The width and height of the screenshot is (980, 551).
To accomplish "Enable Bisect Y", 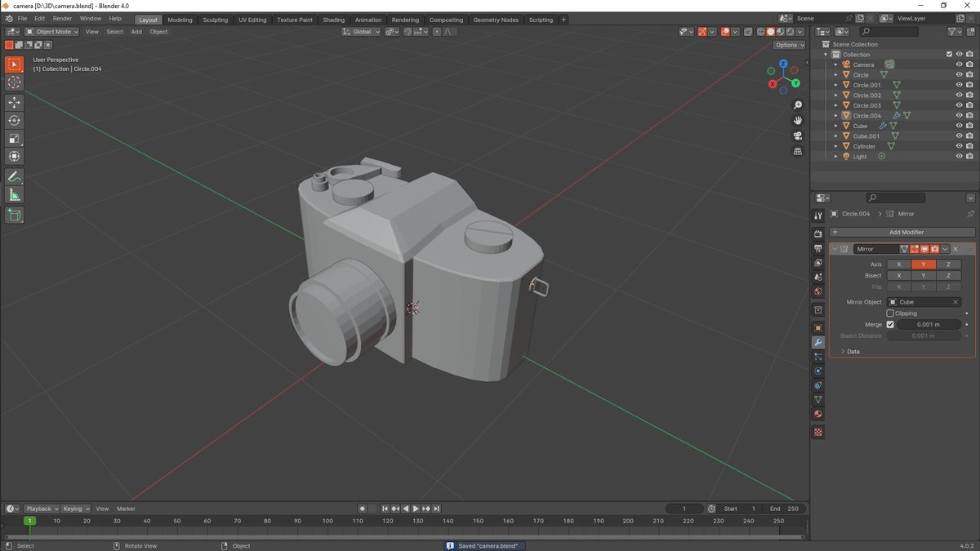I will tap(924, 276).
